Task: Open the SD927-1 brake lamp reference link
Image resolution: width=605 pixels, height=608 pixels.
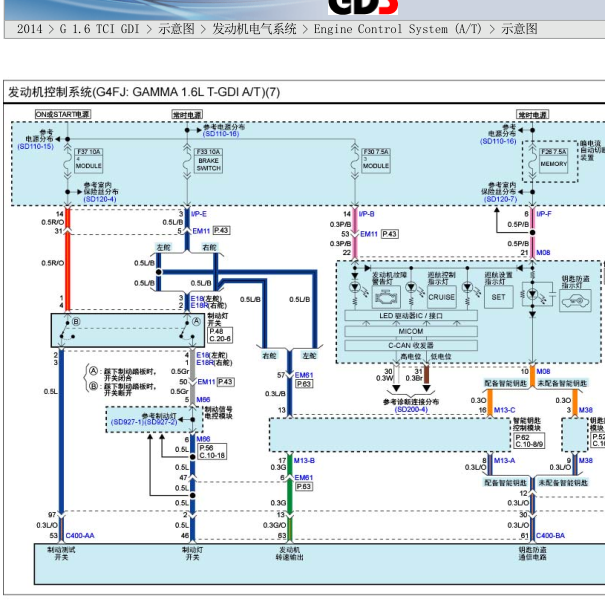Action: [x=127, y=422]
